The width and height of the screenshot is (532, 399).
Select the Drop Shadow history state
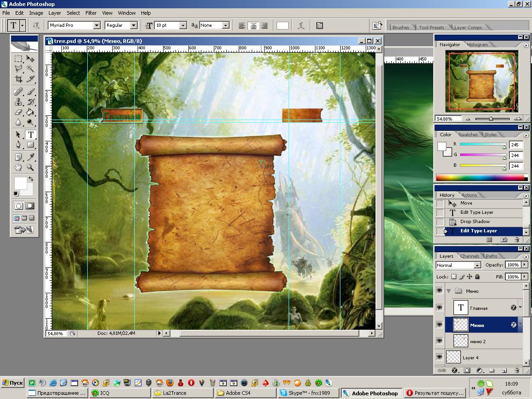click(x=475, y=222)
